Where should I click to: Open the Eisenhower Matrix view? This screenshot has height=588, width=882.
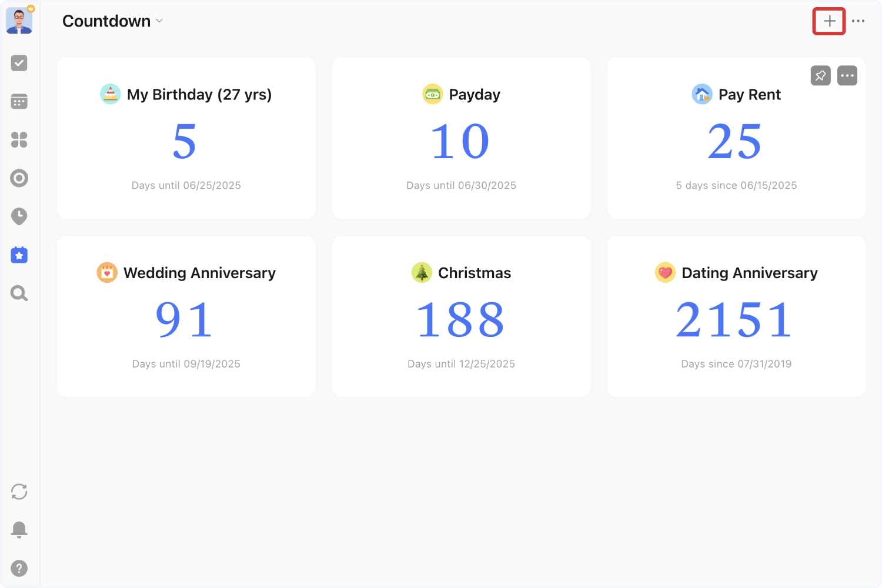(x=19, y=139)
